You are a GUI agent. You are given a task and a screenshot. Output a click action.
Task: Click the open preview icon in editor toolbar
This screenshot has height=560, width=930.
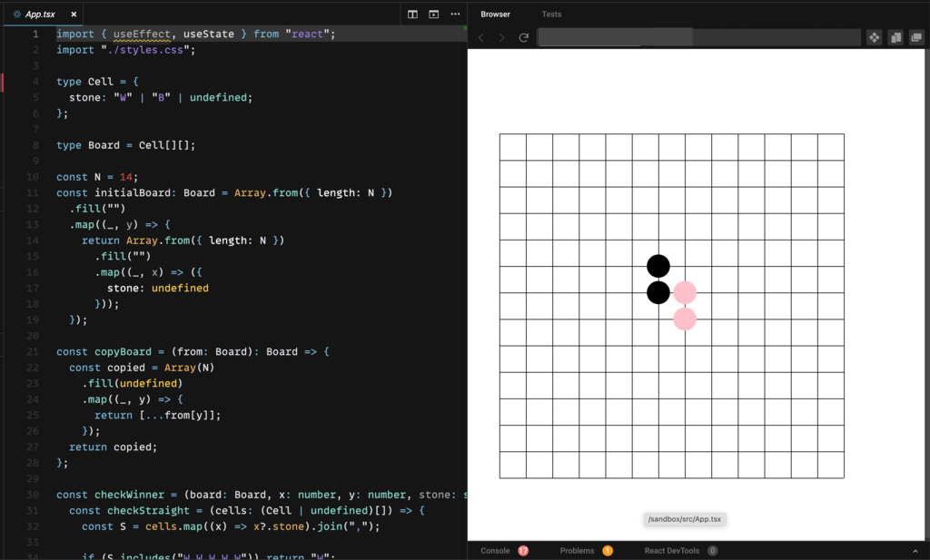point(433,15)
